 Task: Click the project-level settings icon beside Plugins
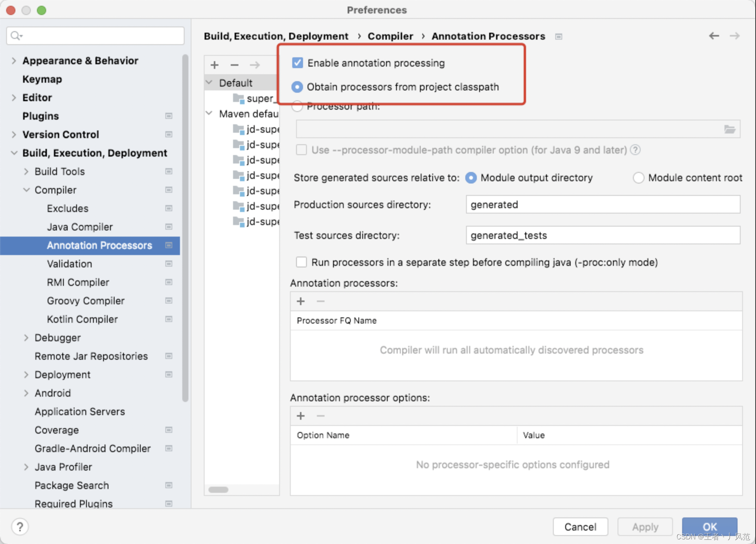click(168, 116)
